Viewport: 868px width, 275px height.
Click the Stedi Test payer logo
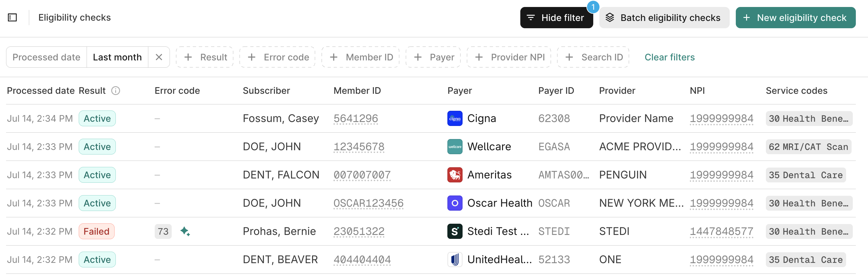(x=455, y=232)
